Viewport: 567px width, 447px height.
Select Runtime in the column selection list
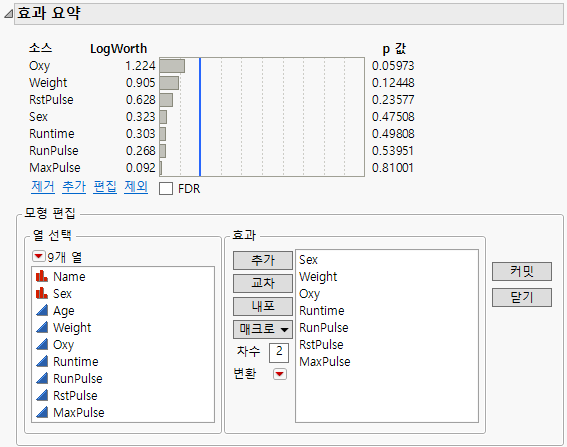coord(76,362)
